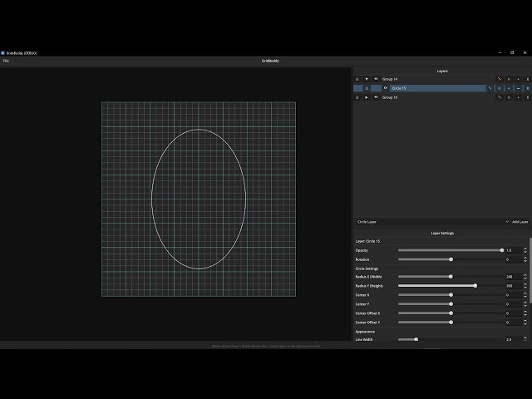Click the Center Y slider handle
Screen dimensions: 532x399
click(x=451, y=304)
